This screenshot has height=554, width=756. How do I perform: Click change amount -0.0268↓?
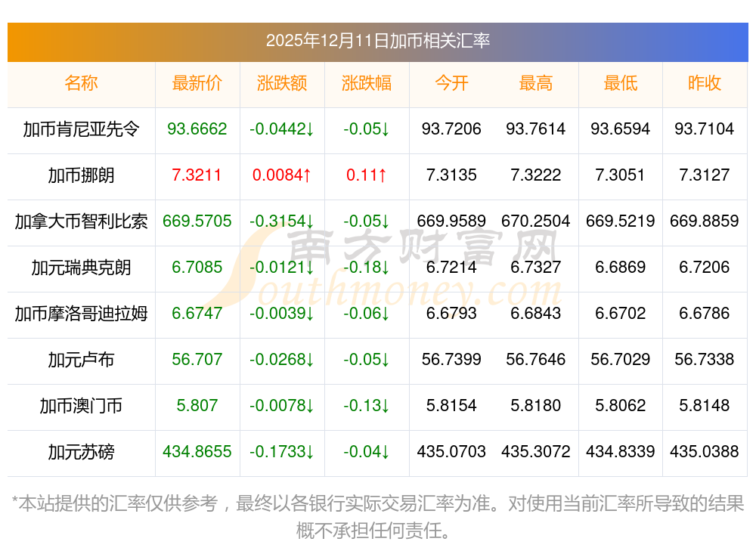point(282,359)
